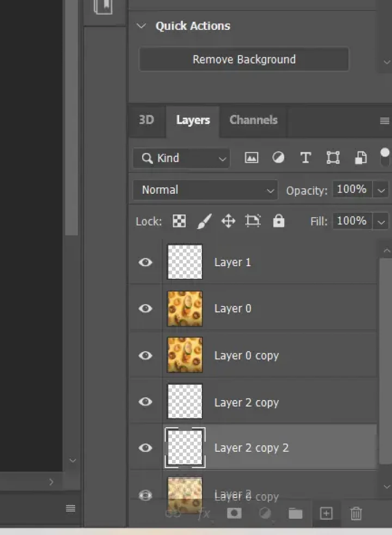This screenshot has width=392, height=535.
Task: Filter layers by pixel layer icon
Action: tap(252, 158)
